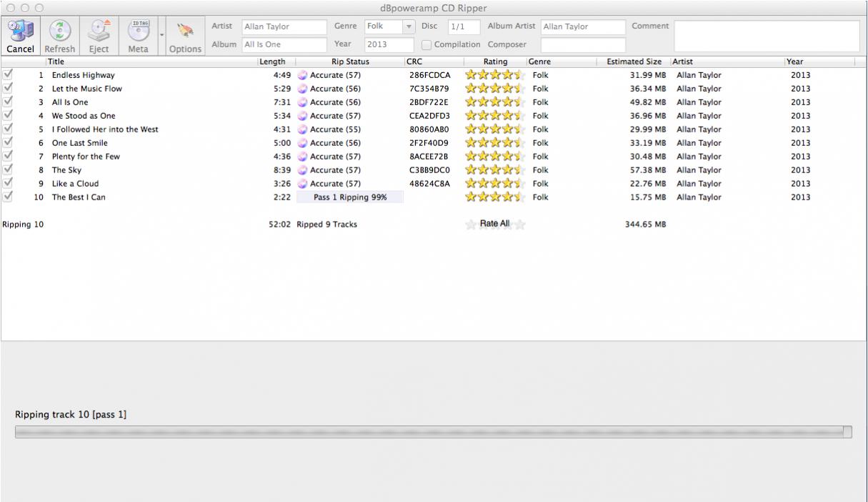Viewport: 868px width, 502px height.
Task: Click the Accurate status icon for Endless Highway
Action: point(302,75)
